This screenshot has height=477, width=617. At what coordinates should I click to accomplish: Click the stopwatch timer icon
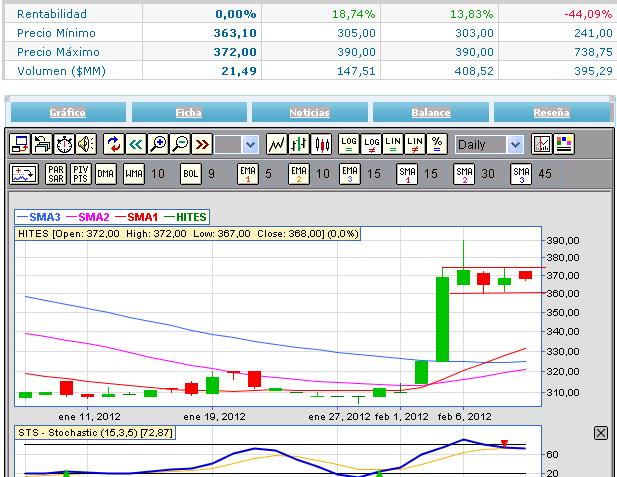(x=63, y=144)
